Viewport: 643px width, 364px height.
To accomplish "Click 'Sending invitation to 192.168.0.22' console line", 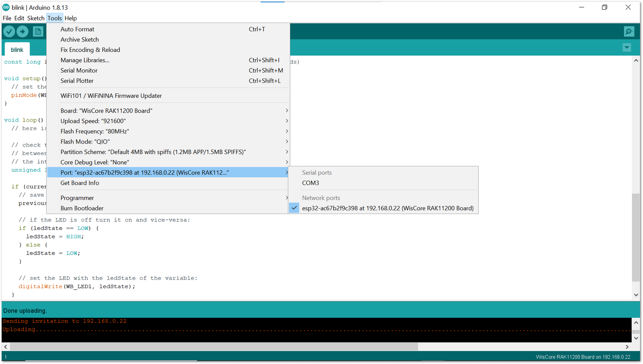I will coord(64,321).
